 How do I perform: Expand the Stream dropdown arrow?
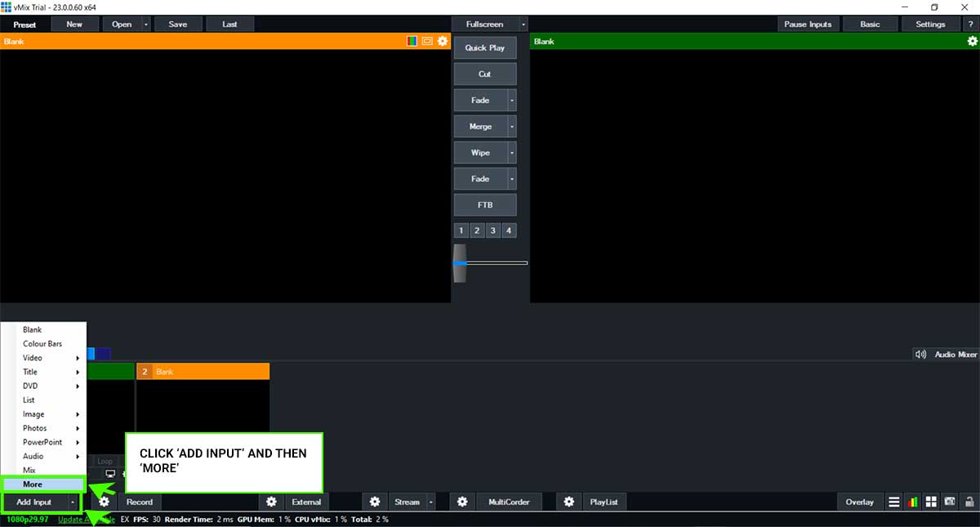431,502
